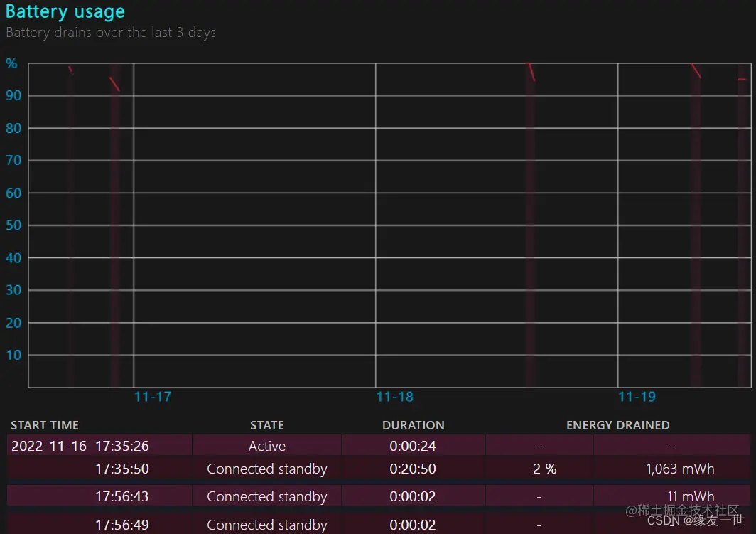This screenshot has height=534, width=756.
Task: Click the subtitle 'Battery drains over the last 3 days'
Action: [x=111, y=32]
